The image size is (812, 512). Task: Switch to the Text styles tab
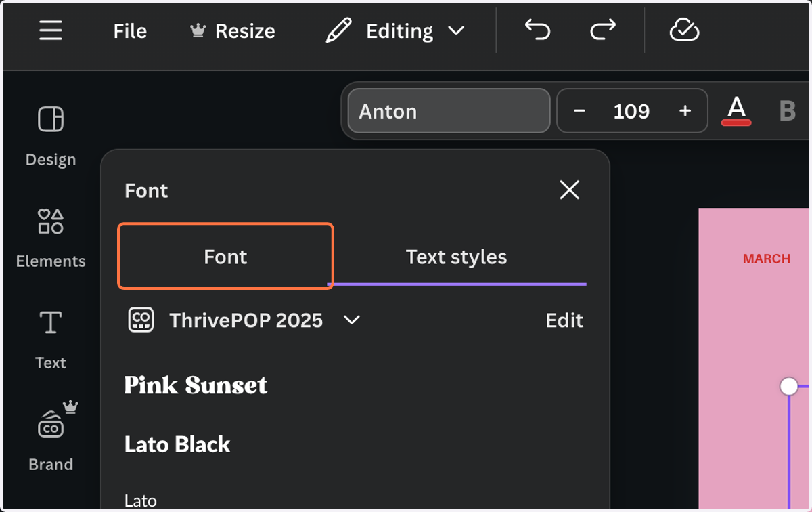[x=457, y=257]
